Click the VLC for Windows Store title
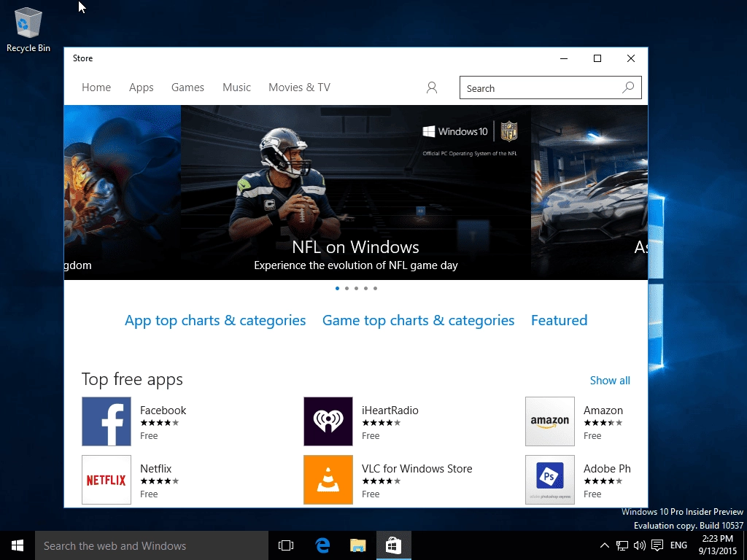Screen dimensions: 747x560 pyautogui.click(x=417, y=469)
